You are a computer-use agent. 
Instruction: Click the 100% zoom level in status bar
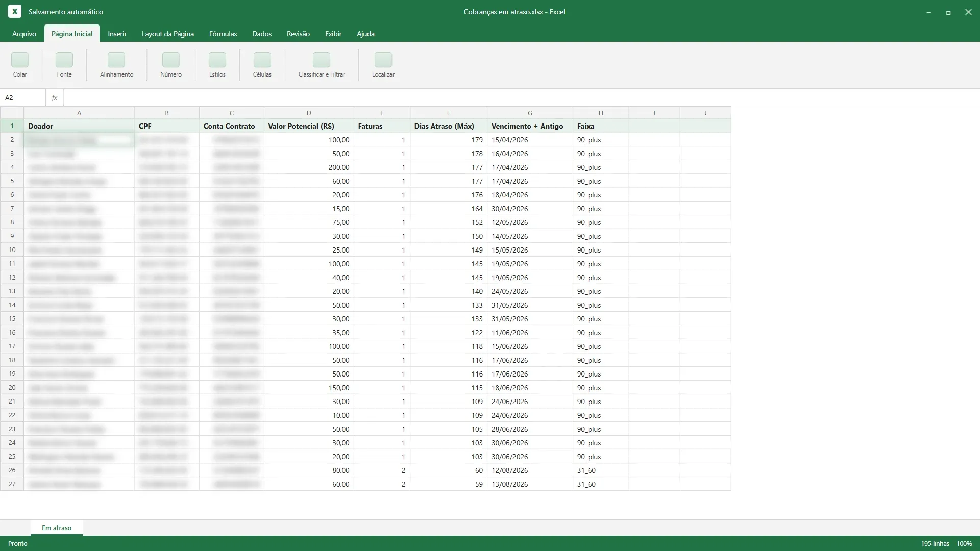(x=964, y=543)
